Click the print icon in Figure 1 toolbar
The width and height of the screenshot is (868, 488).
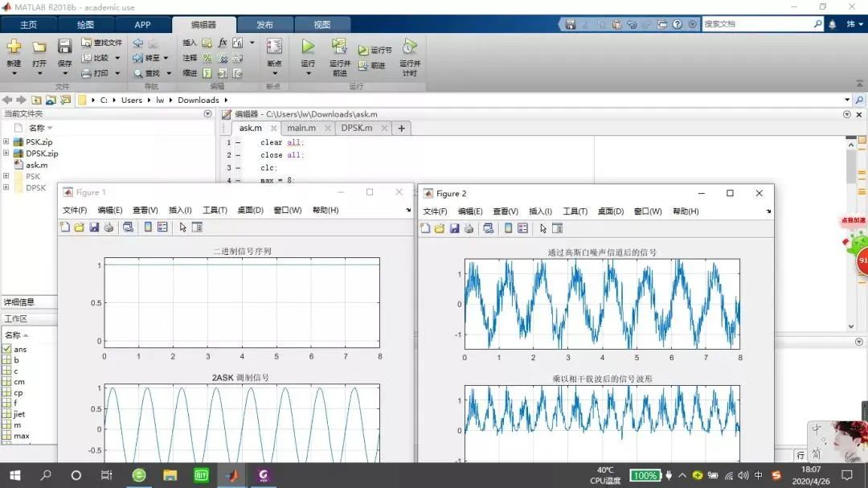point(108,228)
